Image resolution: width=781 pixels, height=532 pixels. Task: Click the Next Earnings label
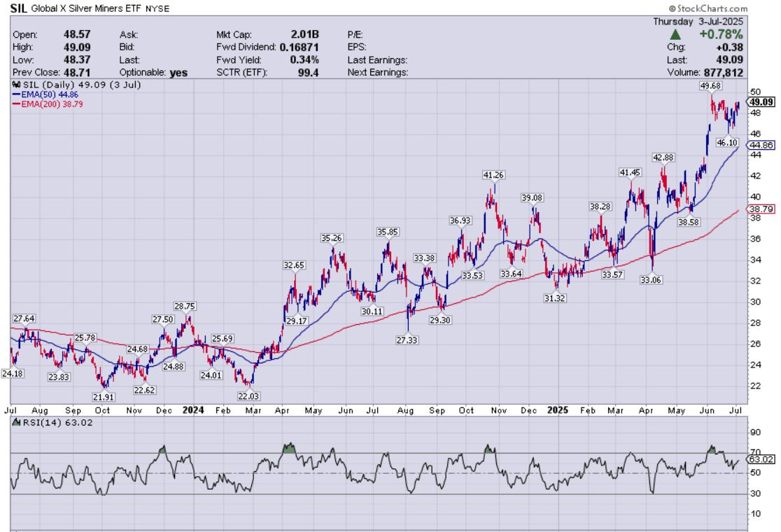377,73
